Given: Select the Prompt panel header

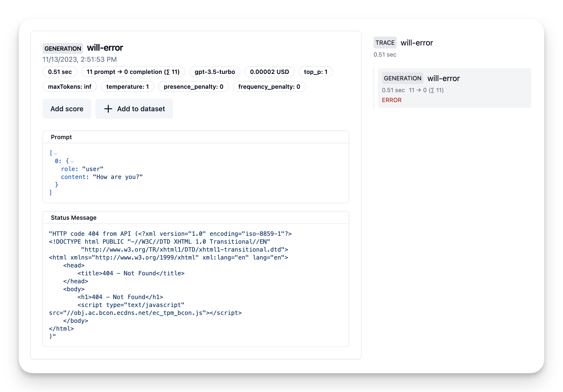Looking at the screenshot, I should tap(62, 137).
